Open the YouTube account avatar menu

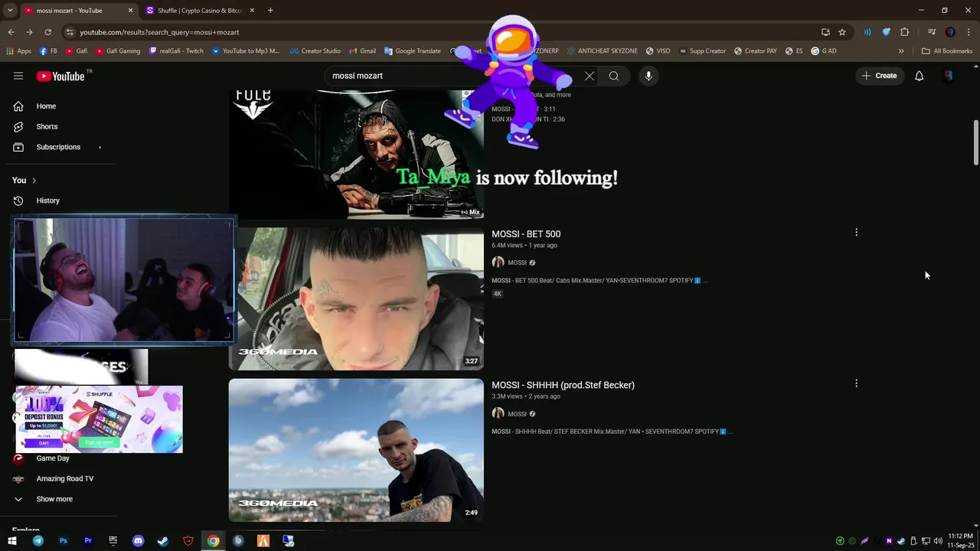coord(949,76)
